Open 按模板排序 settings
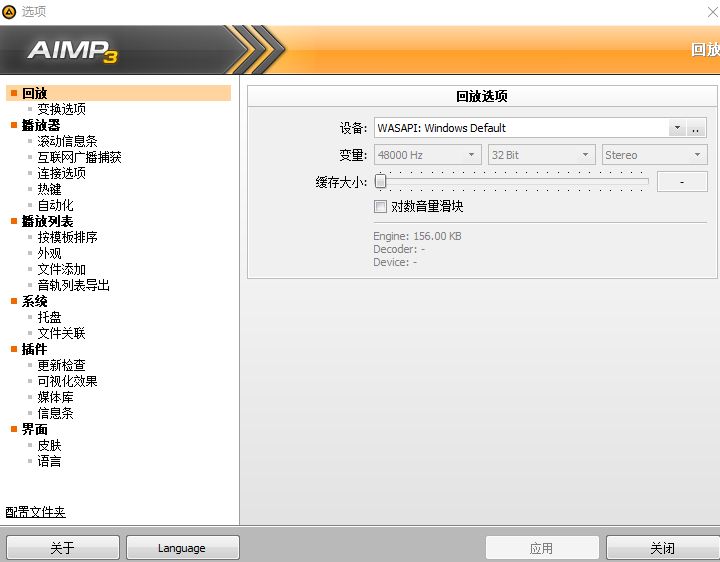Screen dimensions: 720x562 (68, 237)
